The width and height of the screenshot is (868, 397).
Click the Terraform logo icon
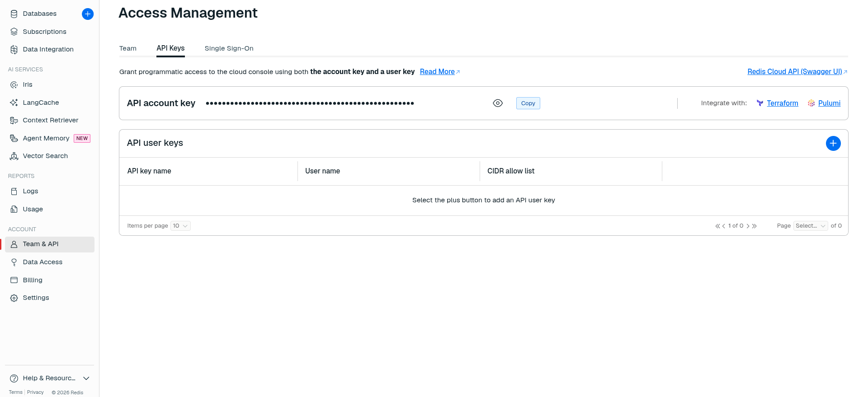(x=760, y=103)
